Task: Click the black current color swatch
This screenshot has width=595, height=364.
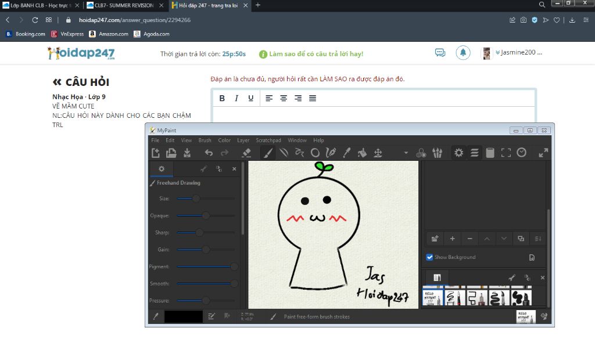Action: pyautogui.click(x=183, y=316)
